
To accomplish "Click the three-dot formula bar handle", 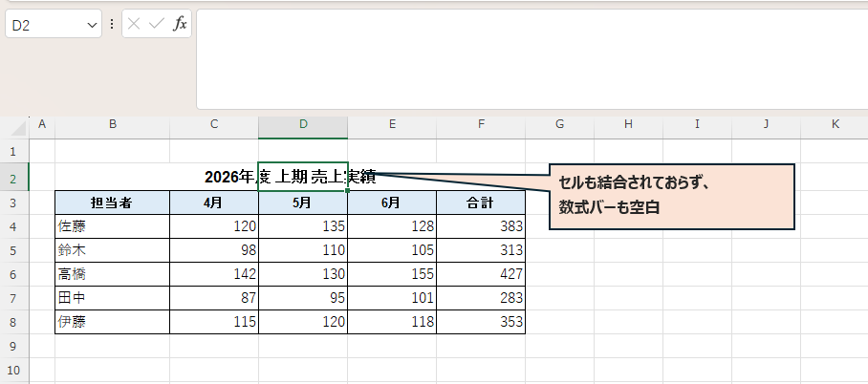I will click(112, 24).
